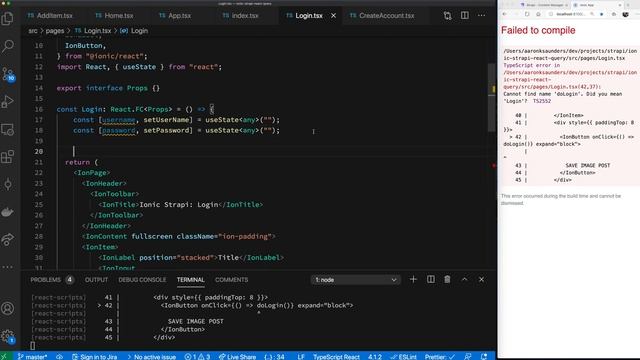The image size is (640, 360).
Task: Click 'Ionic Strapi: Login' title text
Action: tap(179, 204)
